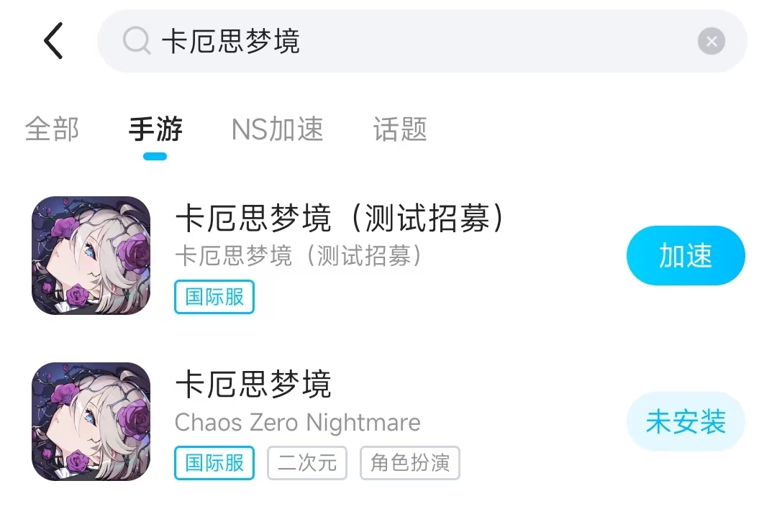Screen dimensions: 777x532
Task: Tap the 国际服 tag on the 测试招募 result
Action: pyautogui.click(x=214, y=297)
